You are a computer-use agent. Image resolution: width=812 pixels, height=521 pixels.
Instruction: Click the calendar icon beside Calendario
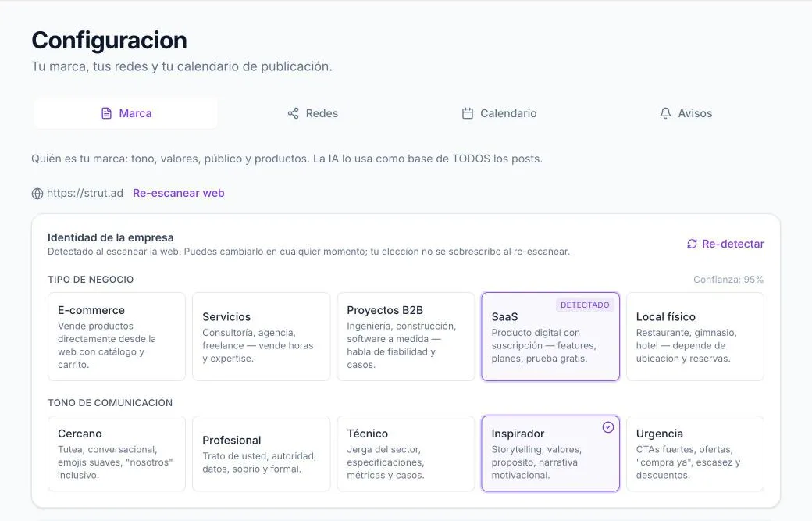pyautogui.click(x=468, y=113)
